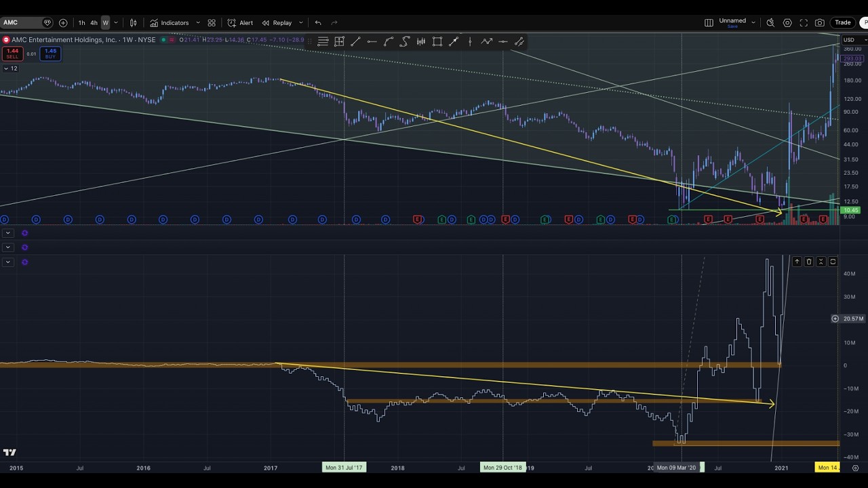Click the green 10.45 price level label
The height and width of the screenshot is (488, 868).
pos(850,211)
